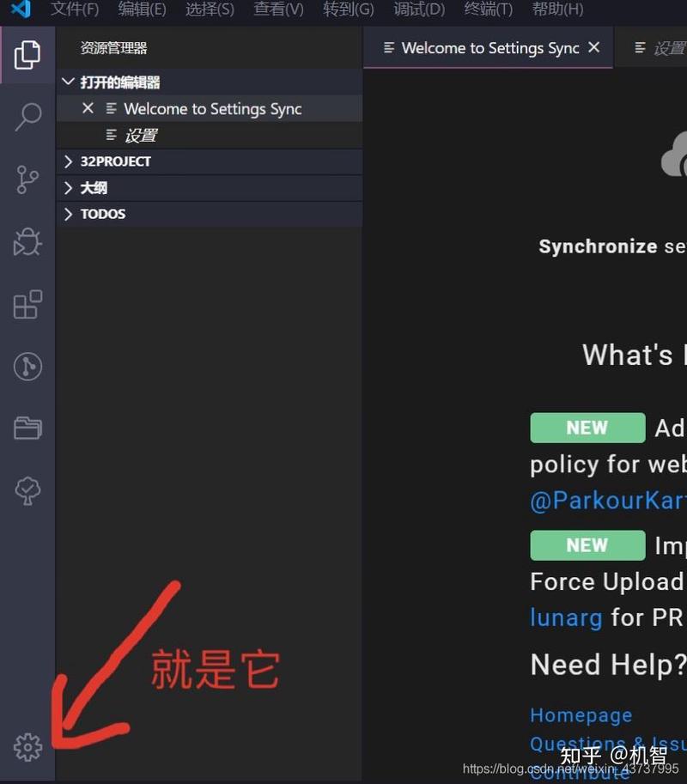Open the 转到(G) menu

click(x=348, y=9)
